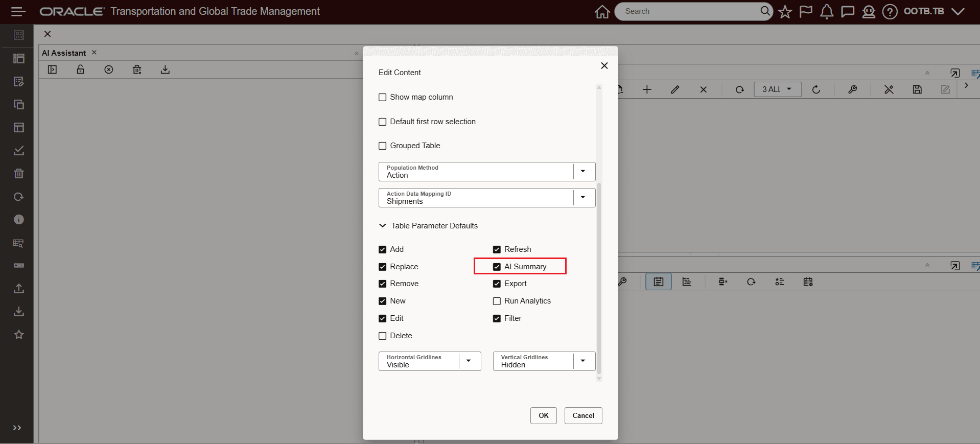980x444 pixels.
Task: Click the crossed tools icon in right toolbar
Action: pos(889,89)
